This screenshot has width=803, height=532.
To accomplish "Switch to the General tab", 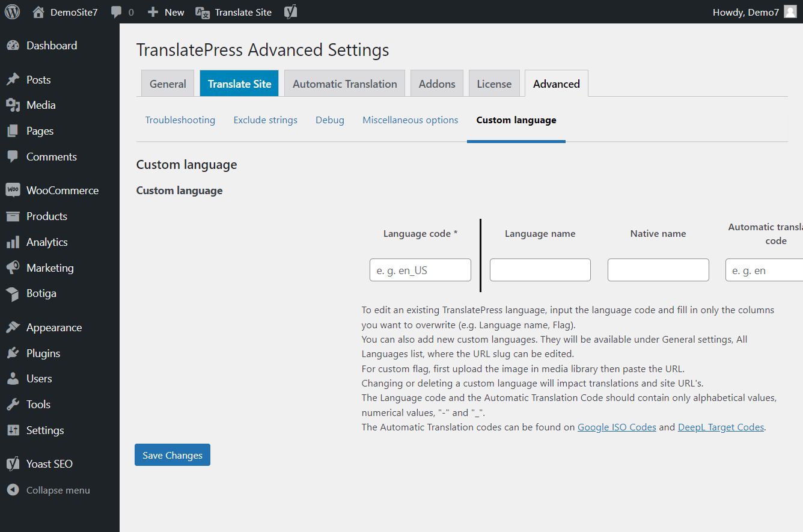I will [168, 84].
